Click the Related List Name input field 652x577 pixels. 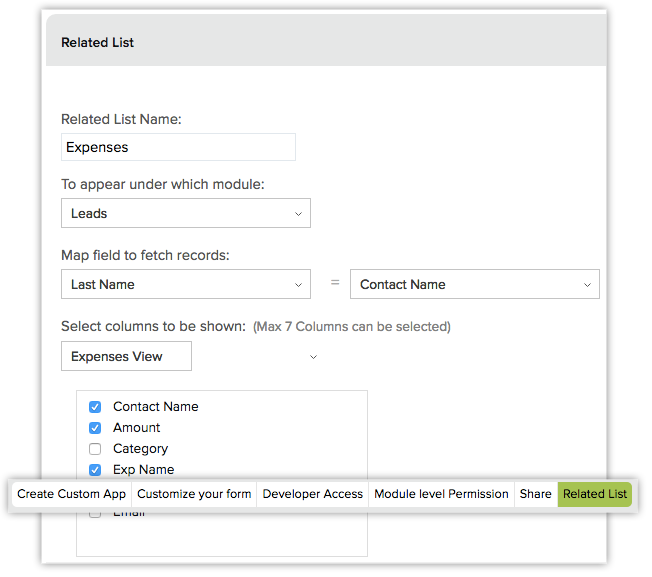pos(178,147)
